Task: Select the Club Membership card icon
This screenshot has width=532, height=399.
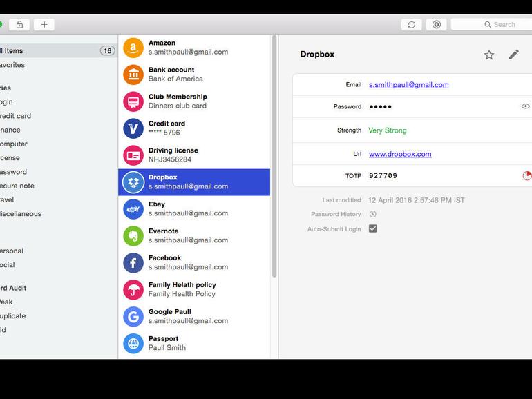Action: (x=133, y=101)
